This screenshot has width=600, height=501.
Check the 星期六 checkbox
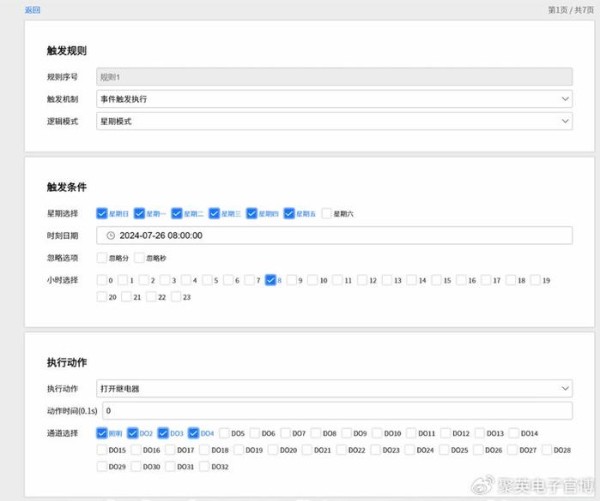(326, 213)
